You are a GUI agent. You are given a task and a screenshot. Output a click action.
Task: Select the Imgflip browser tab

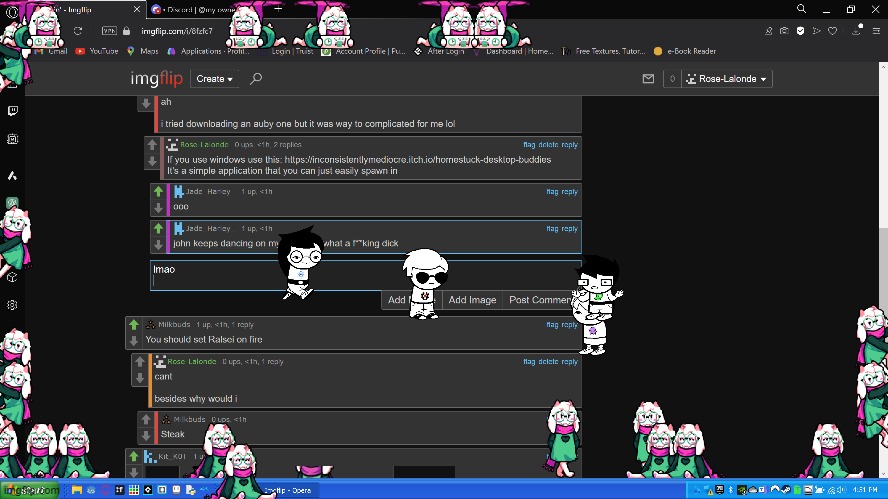(x=79, y=10)
